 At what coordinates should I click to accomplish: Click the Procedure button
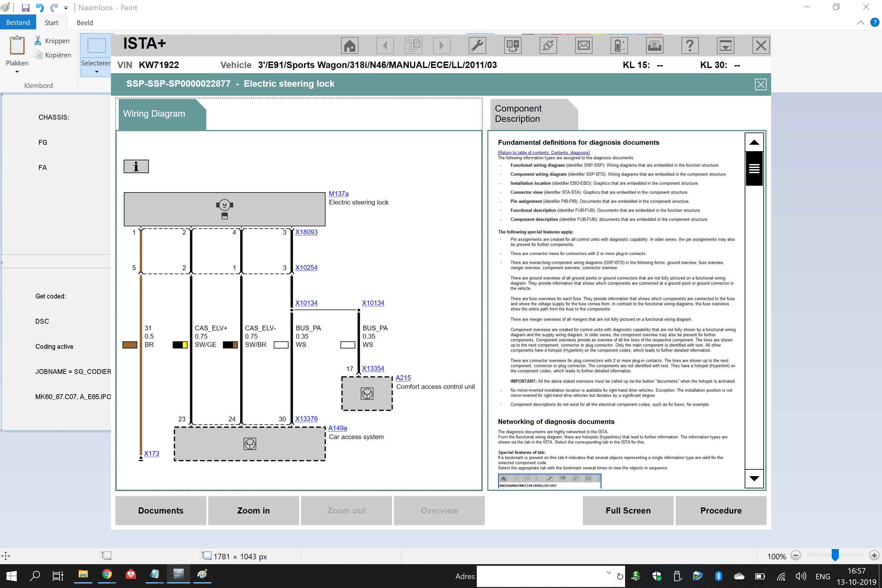(721, 510)
